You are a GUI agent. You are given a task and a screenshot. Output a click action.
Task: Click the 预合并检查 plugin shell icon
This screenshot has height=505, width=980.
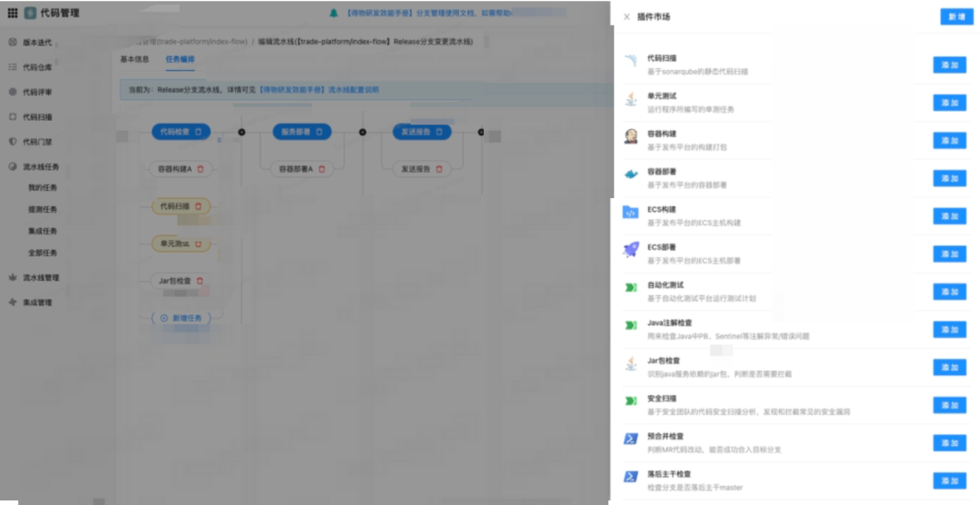[x=632, y=439]
